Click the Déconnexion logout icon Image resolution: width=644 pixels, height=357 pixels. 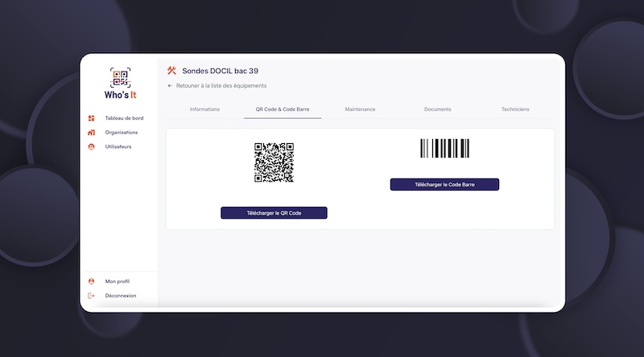(91, 296)
